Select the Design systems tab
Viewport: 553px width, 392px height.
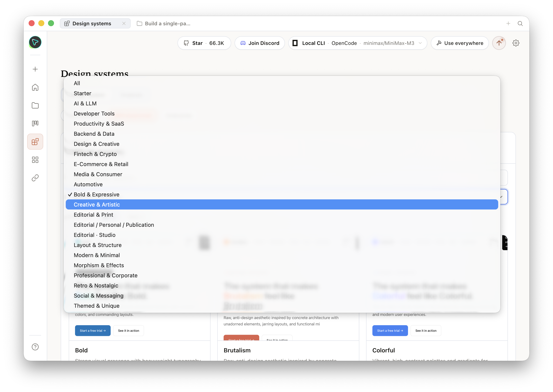95,23
